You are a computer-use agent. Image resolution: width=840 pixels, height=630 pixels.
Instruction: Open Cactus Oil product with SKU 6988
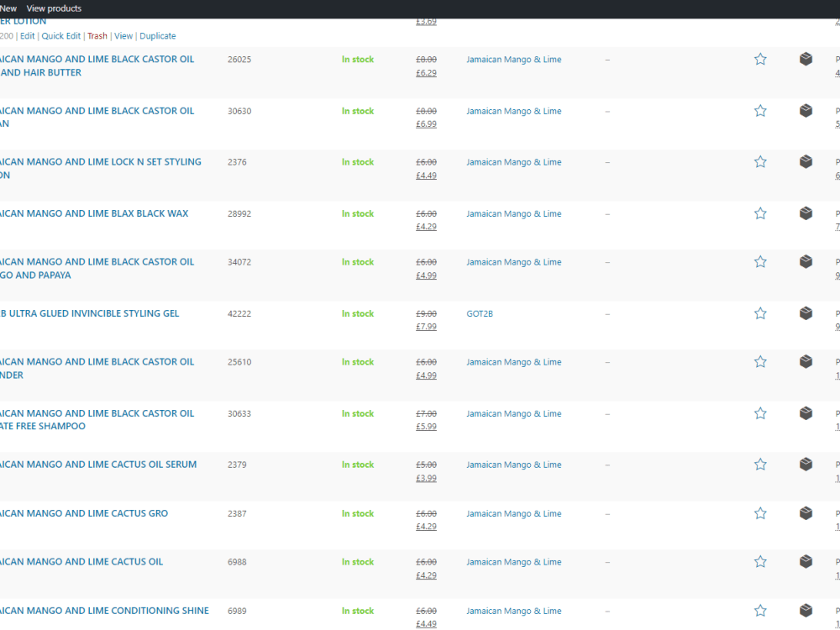(x=81, y=562)
